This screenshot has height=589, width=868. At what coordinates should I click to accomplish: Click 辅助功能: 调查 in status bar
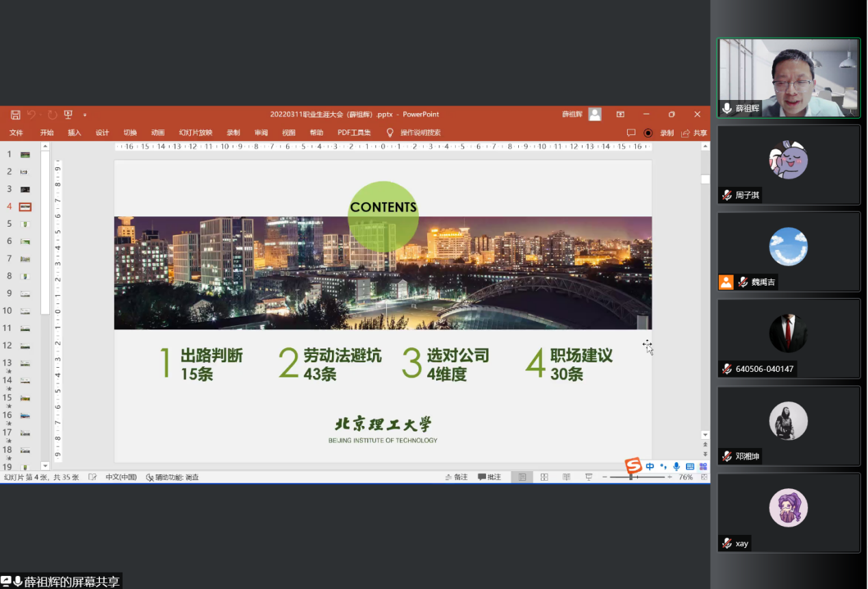(x=173, y=477)
